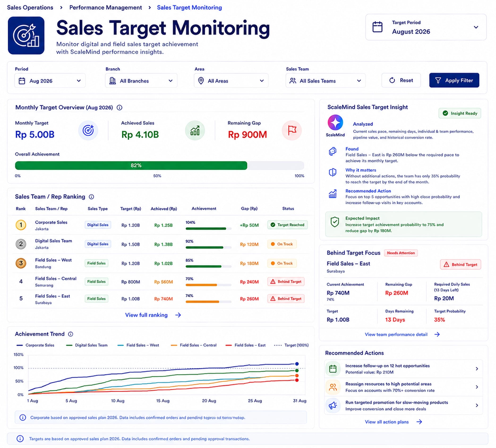Click the info icon beside Achievement Trend
This screenshot has height=448, width=496.
point(71,334)
